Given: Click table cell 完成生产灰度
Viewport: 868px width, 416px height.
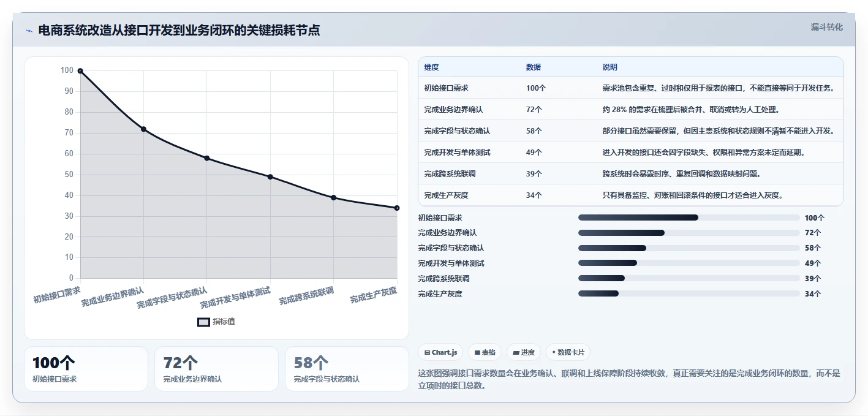Looking at the screenshot, I should (446, 195).
